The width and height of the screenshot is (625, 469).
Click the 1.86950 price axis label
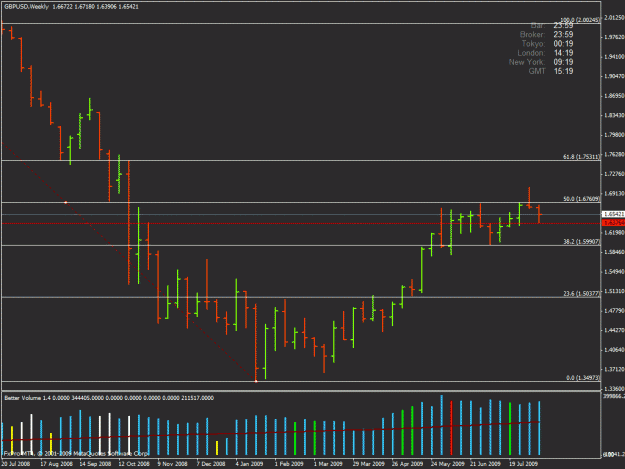click(614, 96)
